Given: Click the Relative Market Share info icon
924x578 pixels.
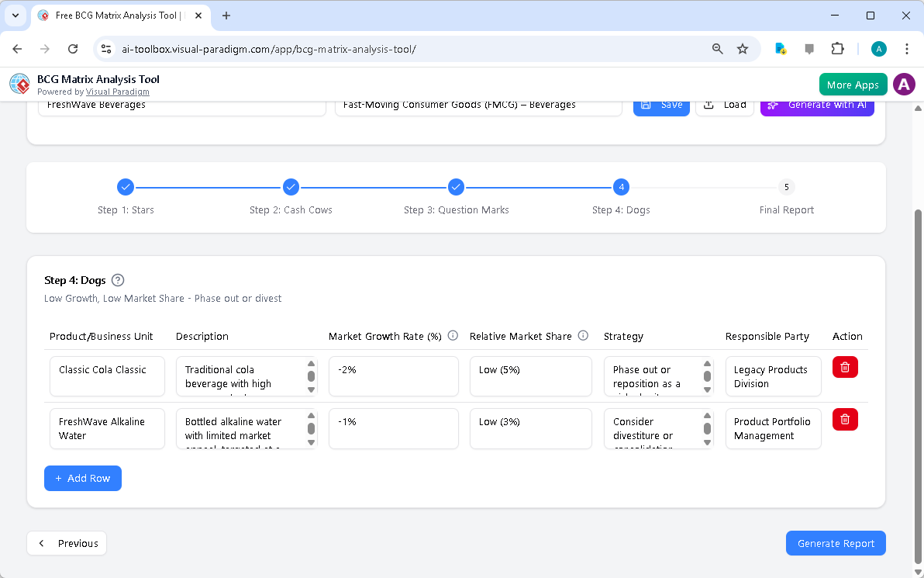Looking at the screenshot, I should 582,335.
